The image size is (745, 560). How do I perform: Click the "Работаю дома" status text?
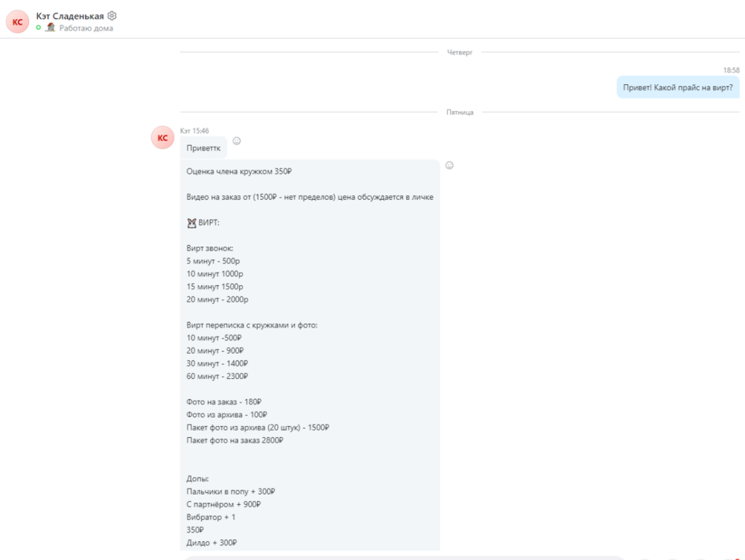(x=86, y=28)
